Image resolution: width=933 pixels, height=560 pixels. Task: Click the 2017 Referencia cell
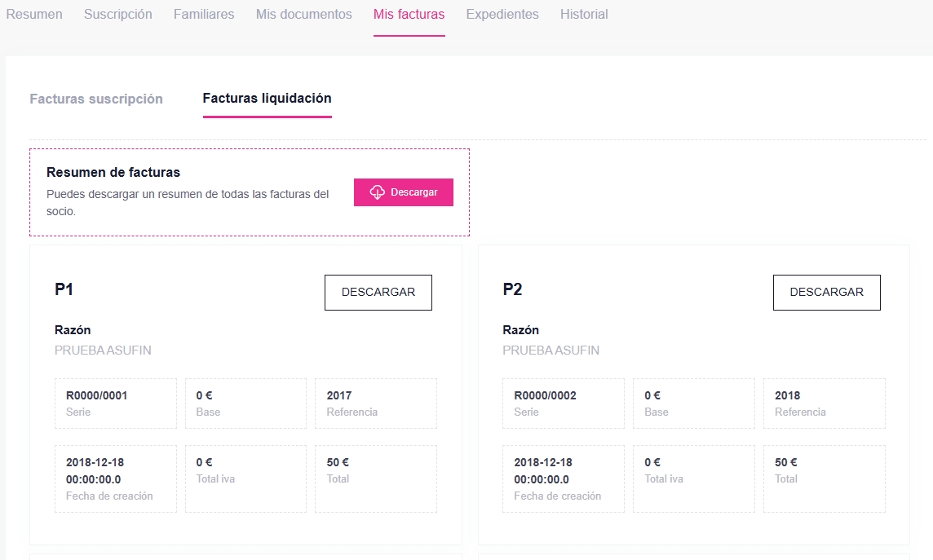(375, 403)
